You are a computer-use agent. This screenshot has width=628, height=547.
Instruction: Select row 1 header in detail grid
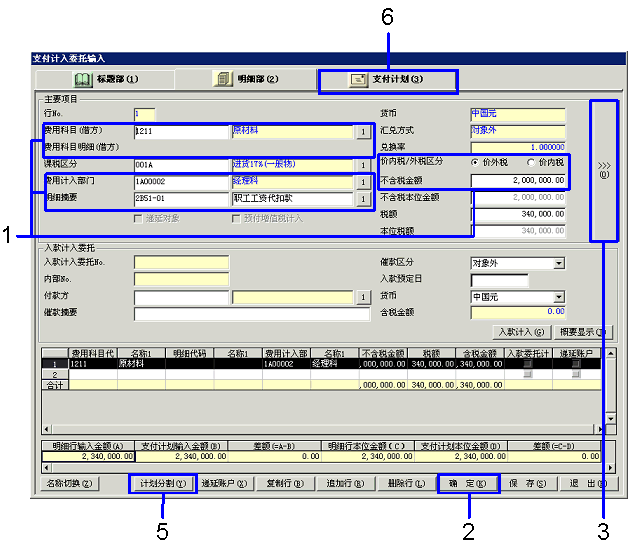[55, 364]
